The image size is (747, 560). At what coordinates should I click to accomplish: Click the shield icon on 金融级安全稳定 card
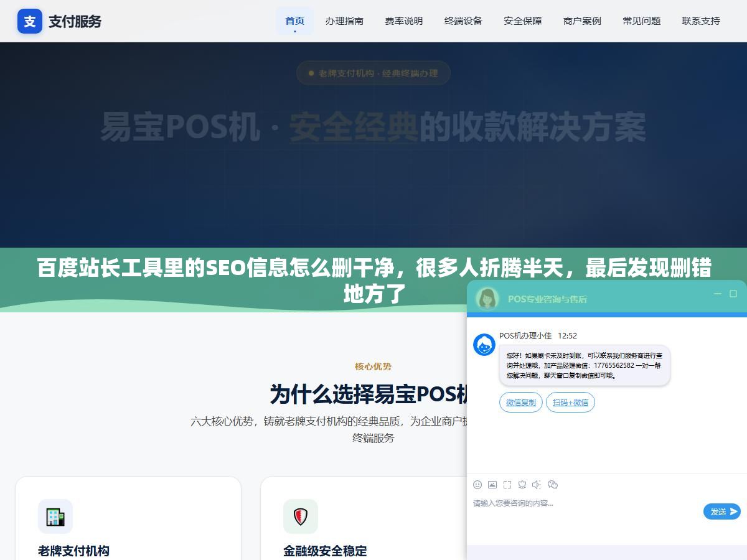click(x=301, y=516)
